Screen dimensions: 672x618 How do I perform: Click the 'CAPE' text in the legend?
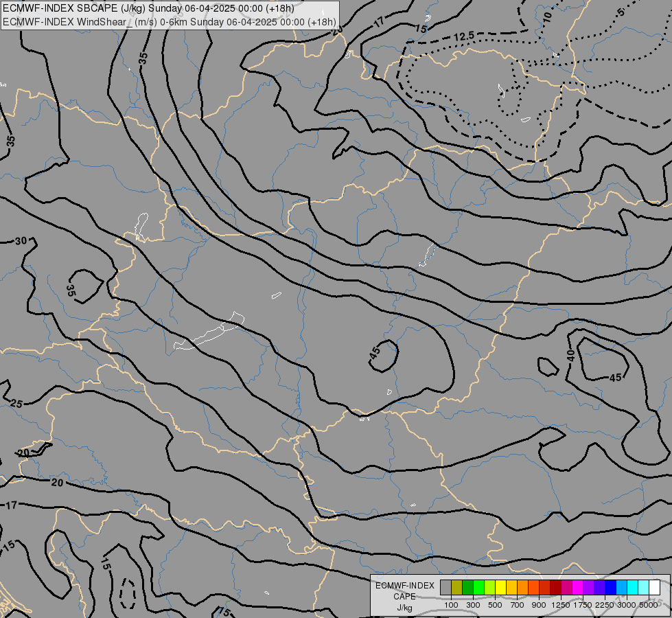tap(404, 597)
